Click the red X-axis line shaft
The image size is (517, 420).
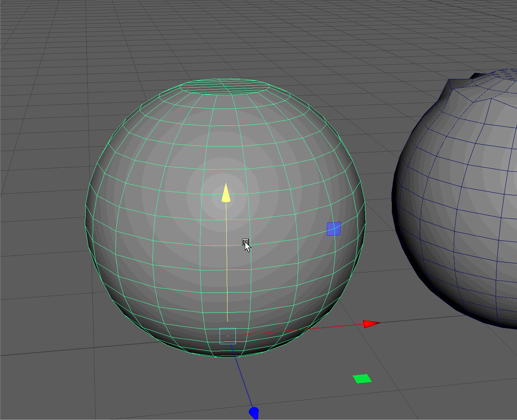[x=308, y=329]
